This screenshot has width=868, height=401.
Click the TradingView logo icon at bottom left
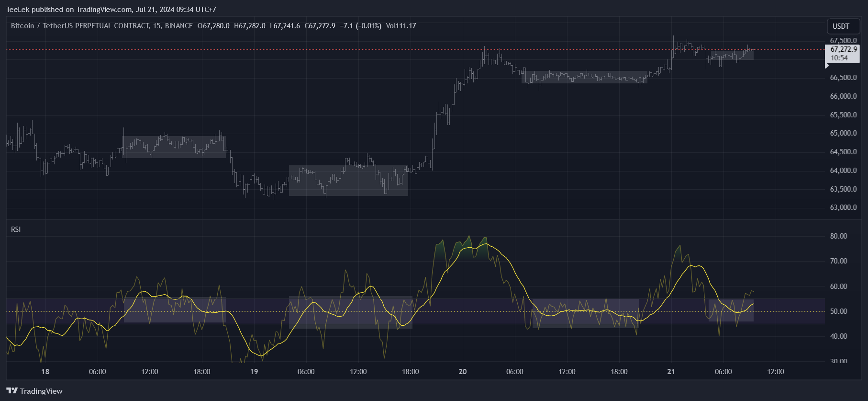coord(12,391)
